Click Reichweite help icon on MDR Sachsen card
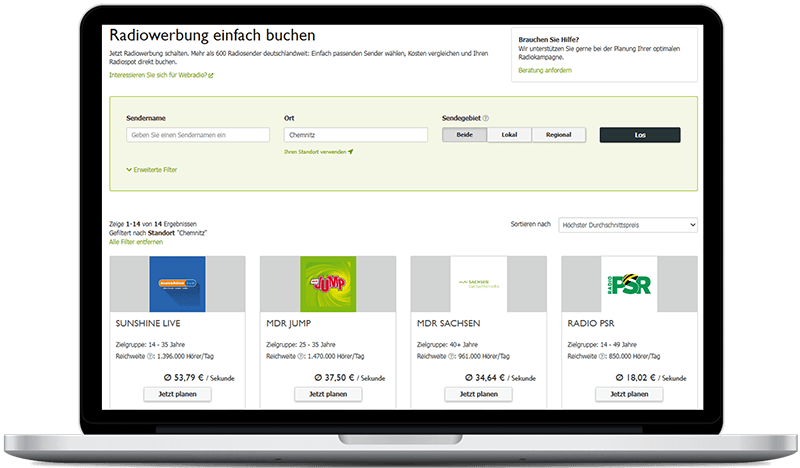The width and height of the screenshot is (800, 468). pos(452,356)
